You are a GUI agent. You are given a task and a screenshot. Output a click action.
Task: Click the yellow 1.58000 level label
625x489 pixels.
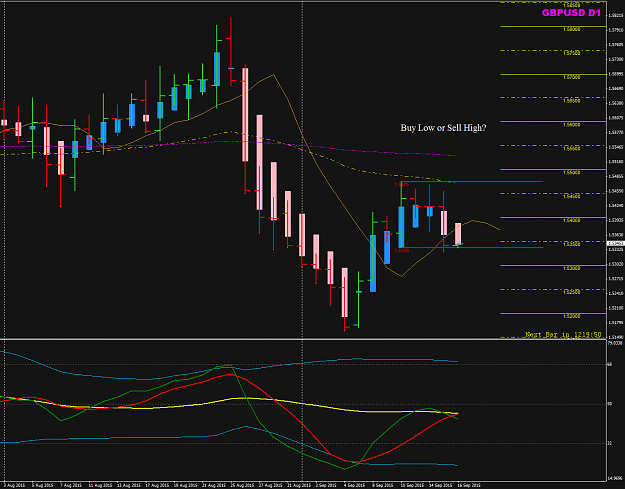pyautogui.click(x=572, y=29)
